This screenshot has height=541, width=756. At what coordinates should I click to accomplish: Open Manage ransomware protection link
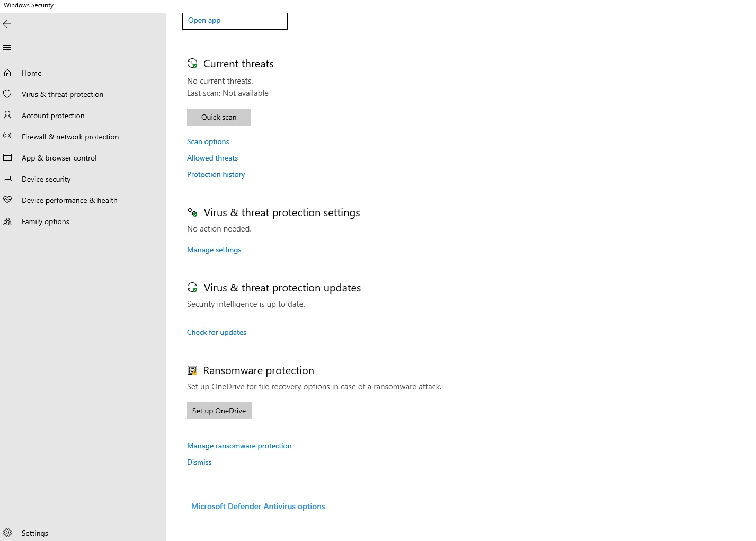(x=239, y=446)
